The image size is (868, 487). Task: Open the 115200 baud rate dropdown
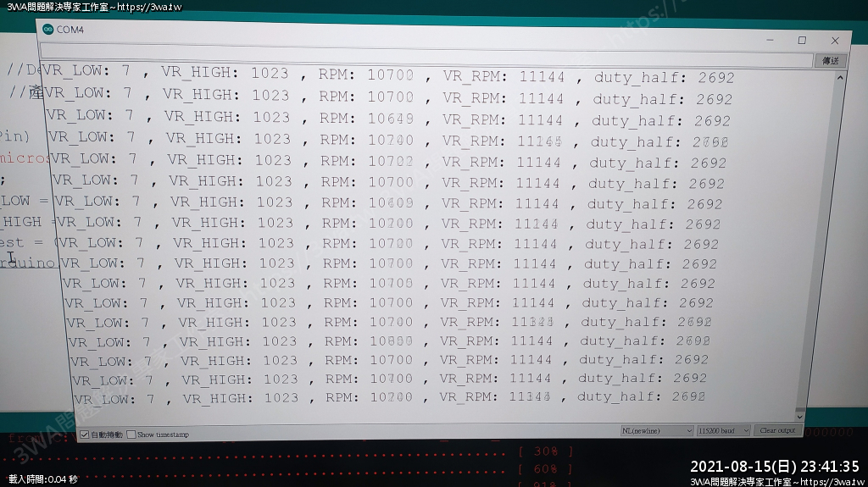[723, 430]
